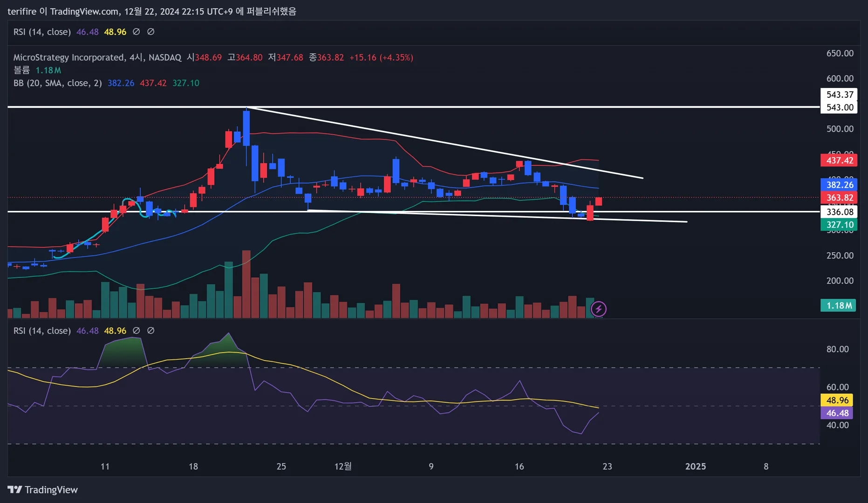
Task: Click the yellow 48.96 value in the lower RSI legend
Action: coord(115,331)
